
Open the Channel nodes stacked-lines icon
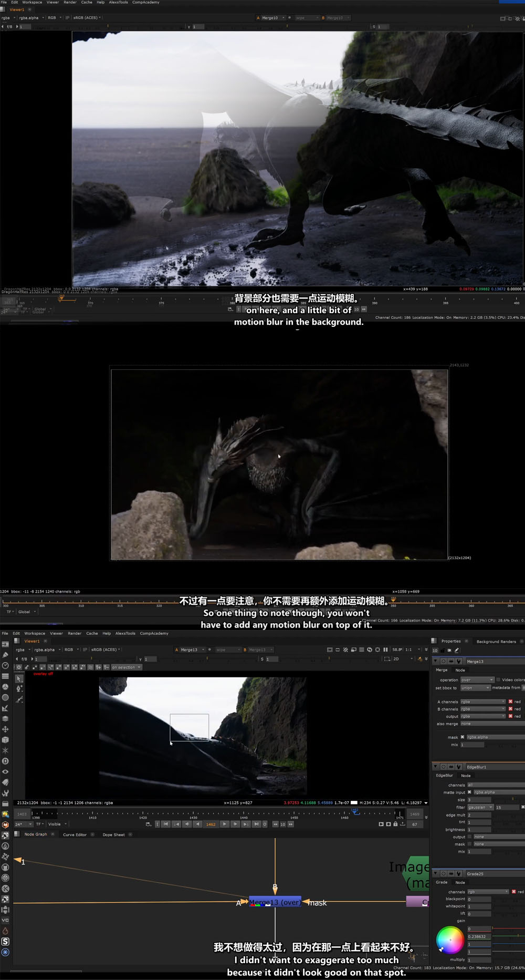pos(5,676)
